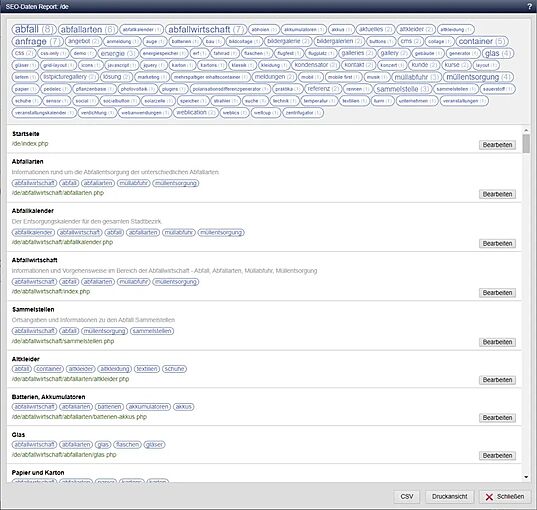537x510 pixels.
Task: Click the path '/de/index.php'
Action: [30, 144]
